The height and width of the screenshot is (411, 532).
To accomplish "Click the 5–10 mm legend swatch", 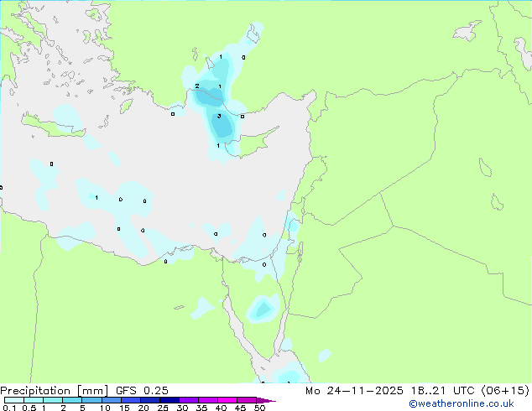I will click(x=91, y=400).
